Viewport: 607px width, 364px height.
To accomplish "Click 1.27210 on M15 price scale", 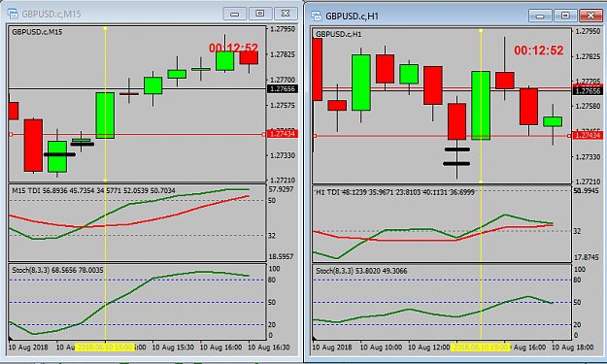I will click(283, 181).
